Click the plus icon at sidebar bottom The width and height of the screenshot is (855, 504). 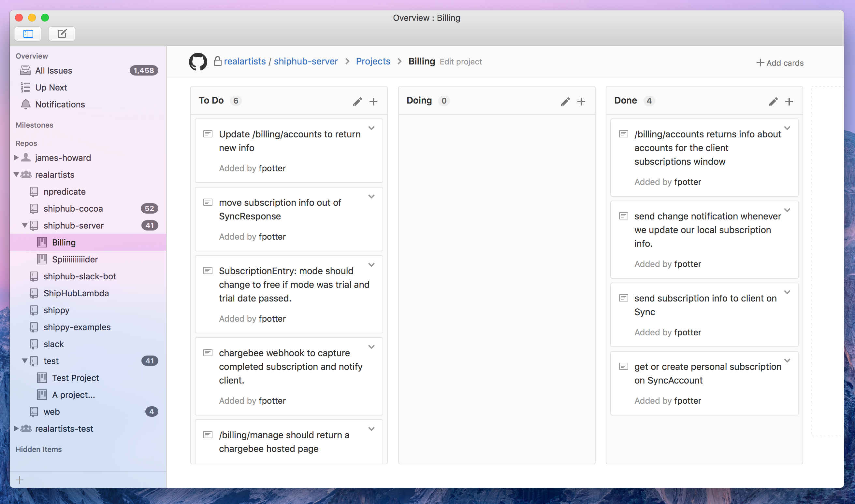pyautogui.click(x=20, y=480)
